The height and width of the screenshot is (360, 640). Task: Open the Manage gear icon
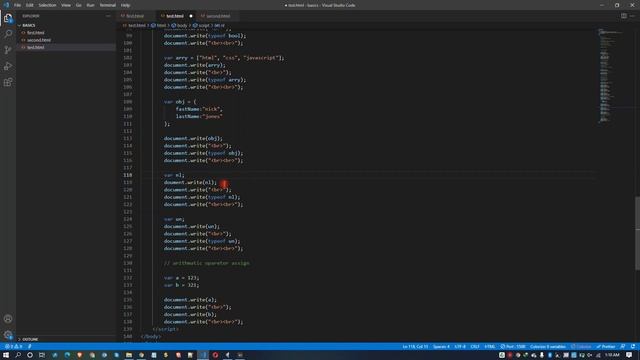point(8,335)
